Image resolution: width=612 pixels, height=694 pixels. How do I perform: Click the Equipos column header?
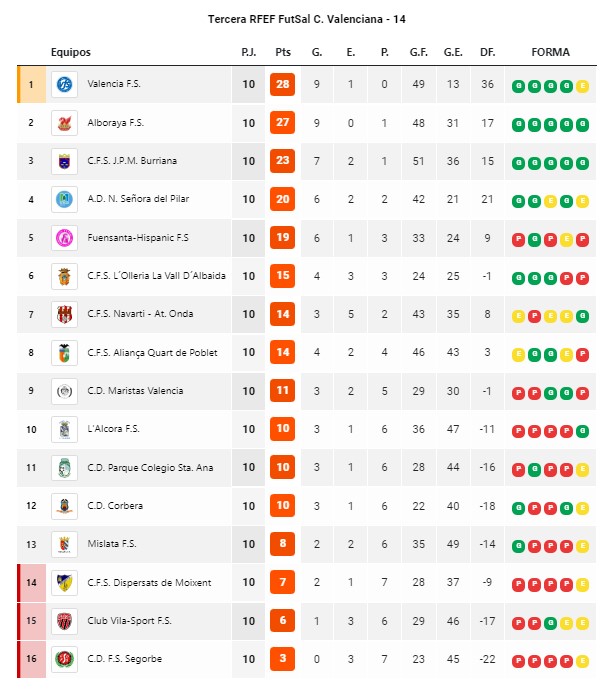(x=70, y=52)
